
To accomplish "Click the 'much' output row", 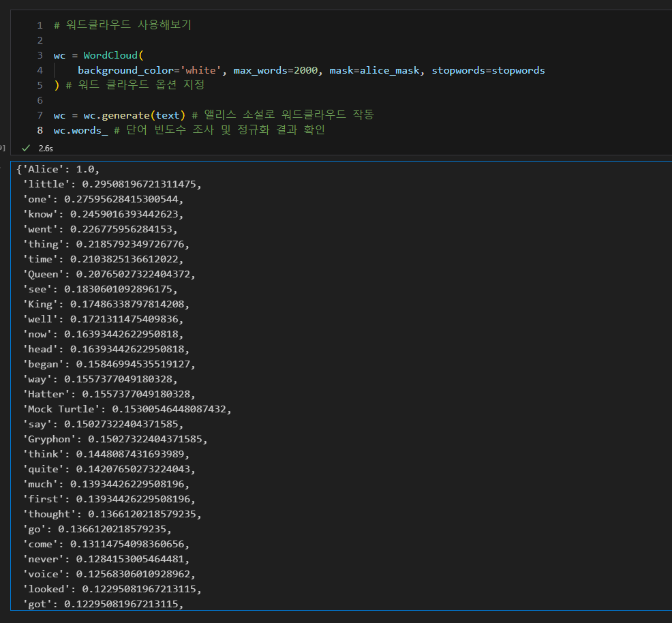I will coord(106,484).
